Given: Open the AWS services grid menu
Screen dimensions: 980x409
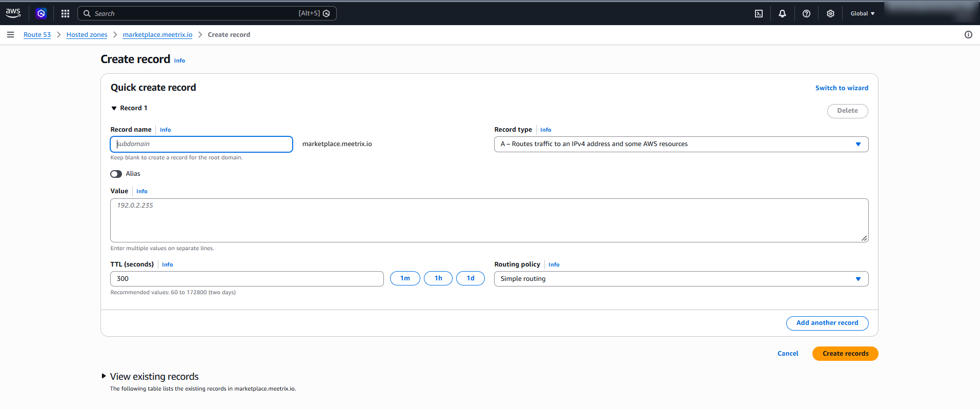Looking at the screenshot, I should click(x=65, y=13).
